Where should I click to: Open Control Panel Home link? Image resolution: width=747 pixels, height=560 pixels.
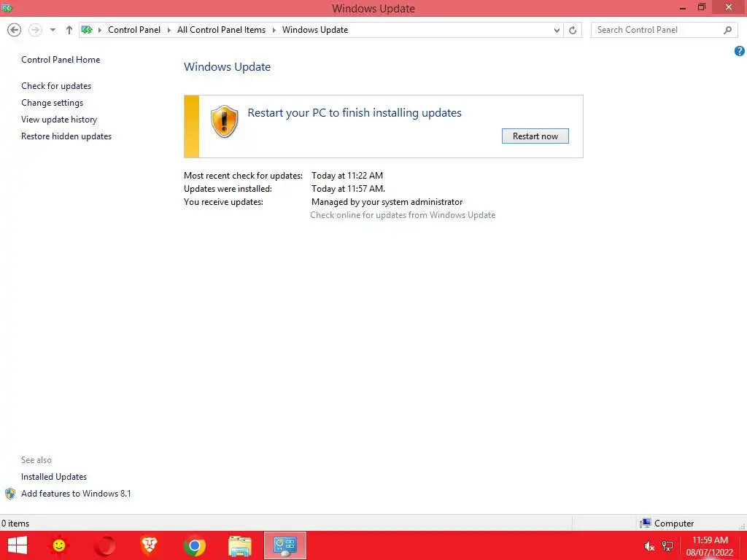pos(61,60)
